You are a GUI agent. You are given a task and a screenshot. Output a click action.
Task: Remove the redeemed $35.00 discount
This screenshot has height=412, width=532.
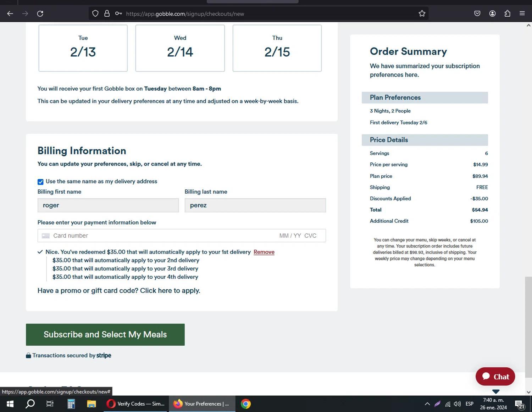(264, 252)
